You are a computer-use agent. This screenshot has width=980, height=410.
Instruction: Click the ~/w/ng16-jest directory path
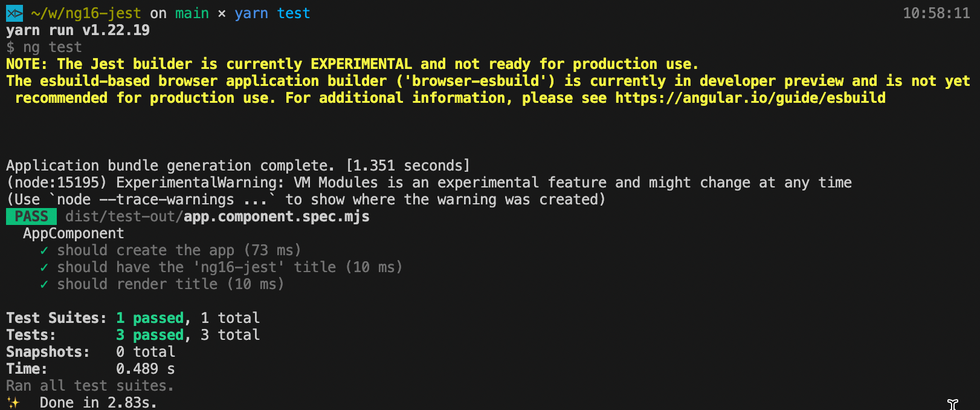(86, 13)
